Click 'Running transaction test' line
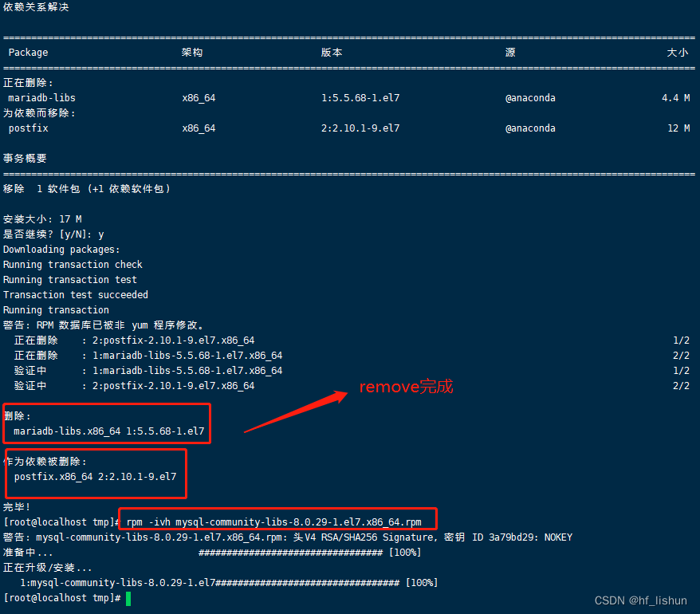 70,280
